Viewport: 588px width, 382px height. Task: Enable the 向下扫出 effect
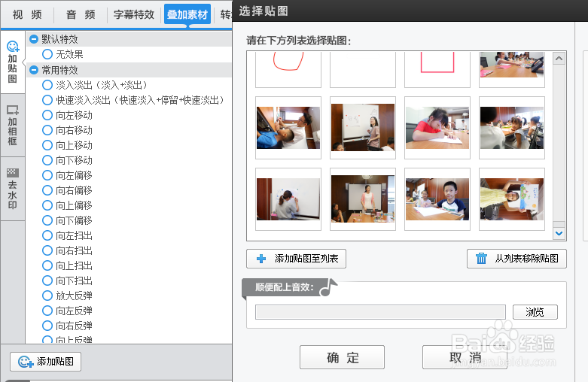[47, 280]
